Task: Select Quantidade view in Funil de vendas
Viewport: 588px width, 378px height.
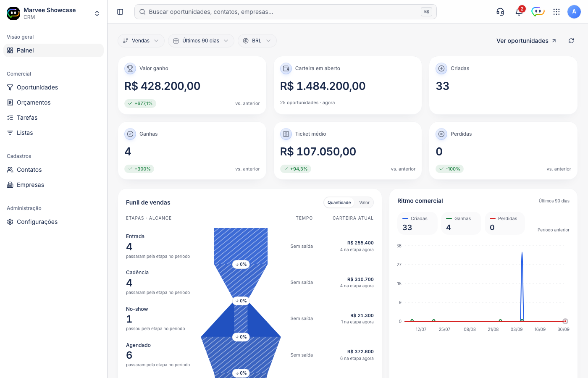Action: pyautogui.click(x=339, y=202)
